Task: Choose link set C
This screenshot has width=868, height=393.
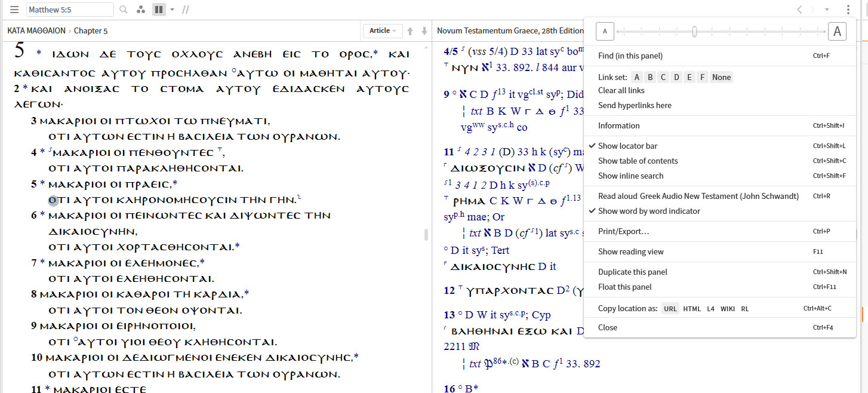Action: point(663,77)
